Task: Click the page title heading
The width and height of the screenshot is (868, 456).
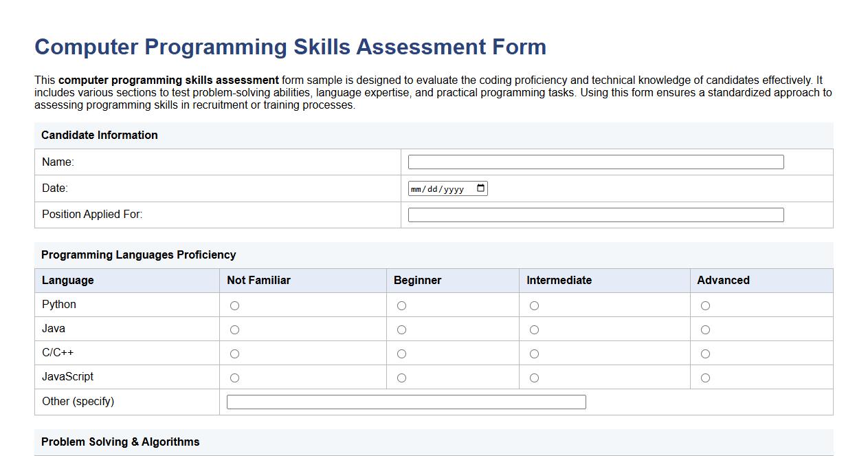Action: [289, 47]
